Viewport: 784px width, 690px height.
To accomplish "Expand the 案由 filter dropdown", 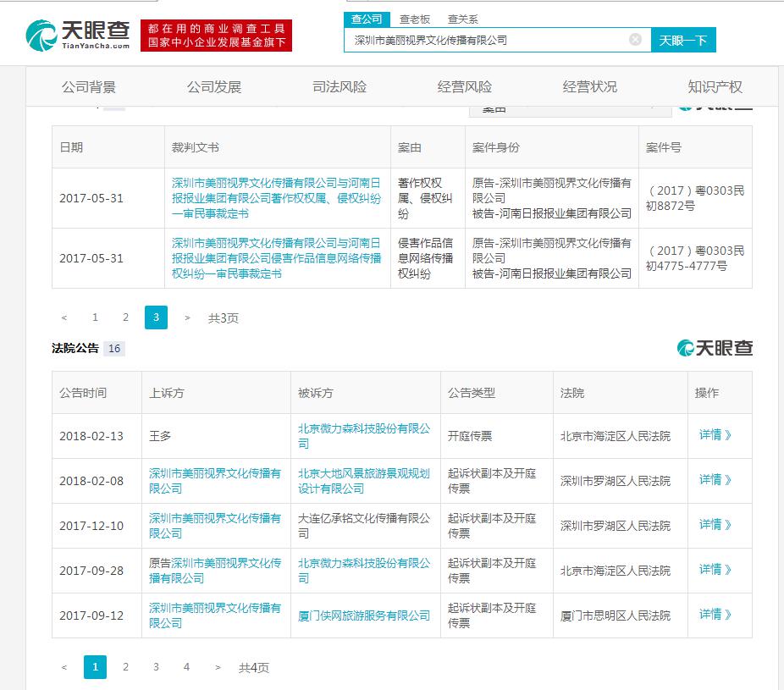I will point(570,111).
